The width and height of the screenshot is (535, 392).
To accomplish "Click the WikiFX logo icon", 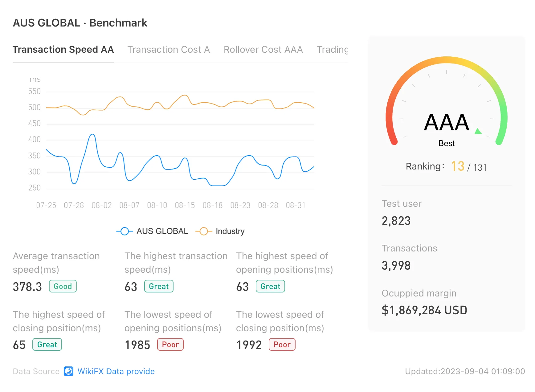I will 68,371.
